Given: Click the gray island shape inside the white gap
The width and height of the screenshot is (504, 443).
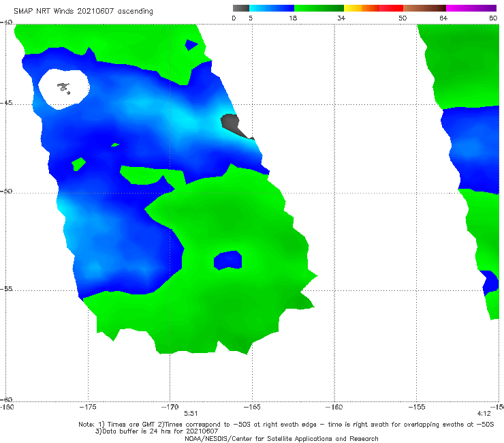Looking at the screenshot, I should (64, 88).
